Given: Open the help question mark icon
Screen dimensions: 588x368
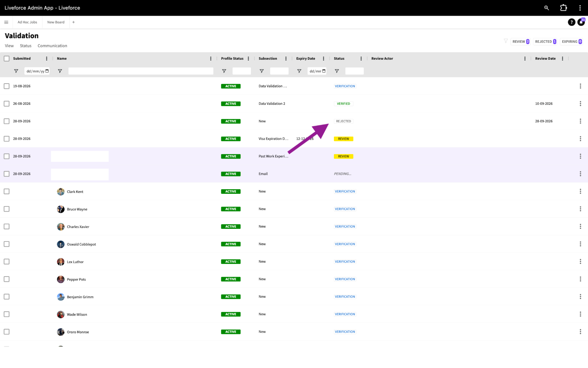Looking at the screenshot, I should [571, 22].
